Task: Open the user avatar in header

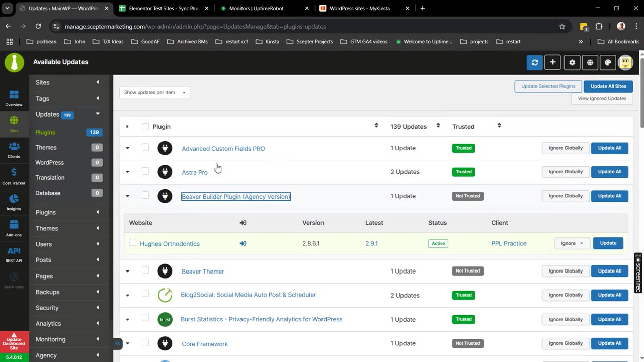Action: 625,62
